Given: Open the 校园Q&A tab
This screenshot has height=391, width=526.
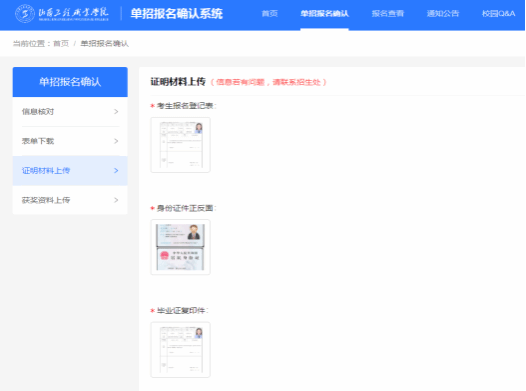Looking at the screenshot, I should click(x=498, y=14).
